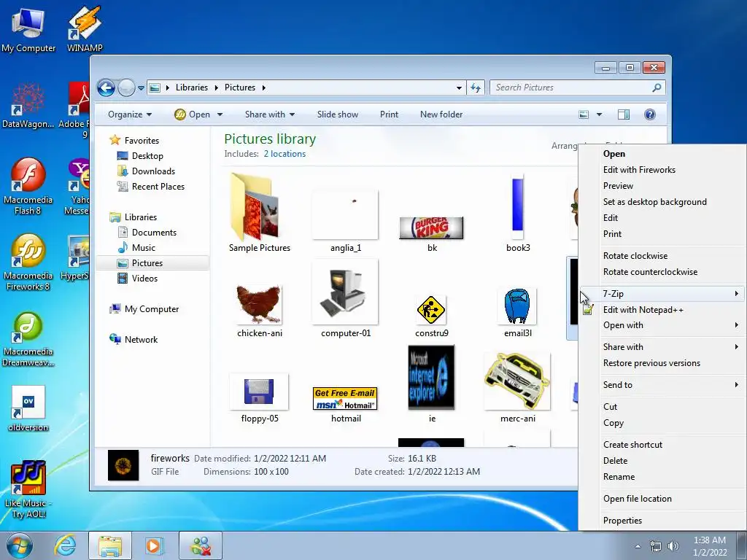The image size is (747, 560).
Task: Click New folder toolbar button
Action: click(x=441, y=114)
